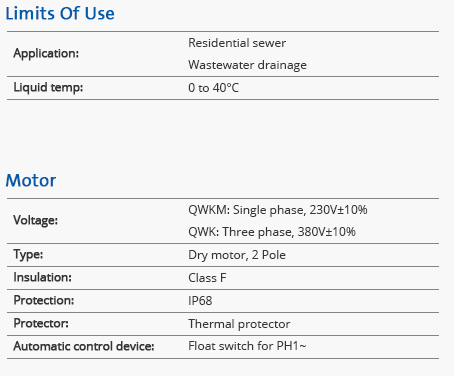Click the Motor section heading
454x376 pixels.
pos(31,180)
